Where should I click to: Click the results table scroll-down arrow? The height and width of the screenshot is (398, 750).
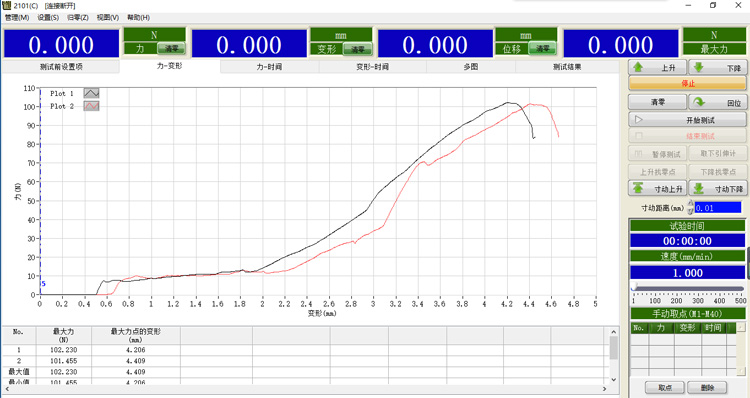click(614, 380)
